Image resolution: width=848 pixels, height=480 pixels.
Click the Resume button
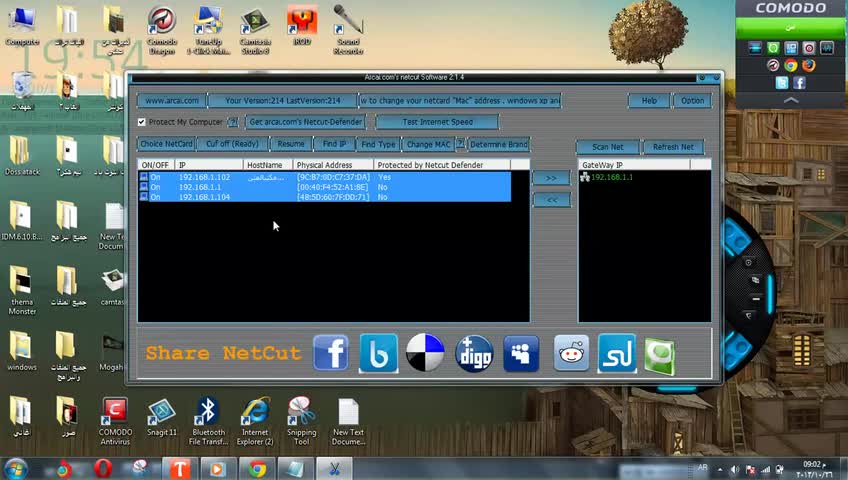tap(291, 144)
